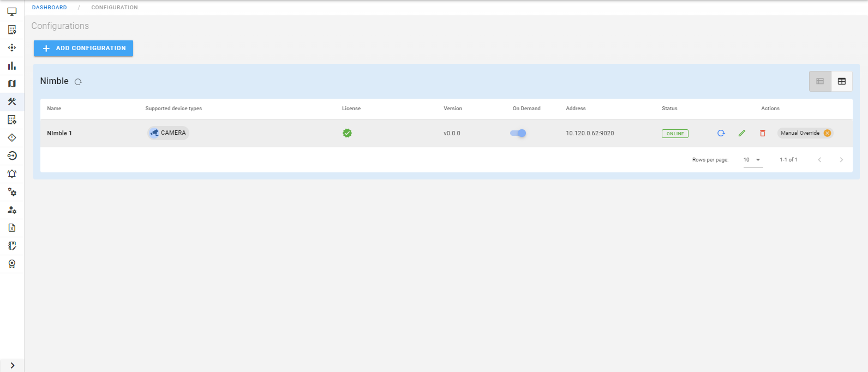This screenshot has width=868, height=372.
Task: Open the tools configuration sidebar item
Action: [12, 102]
